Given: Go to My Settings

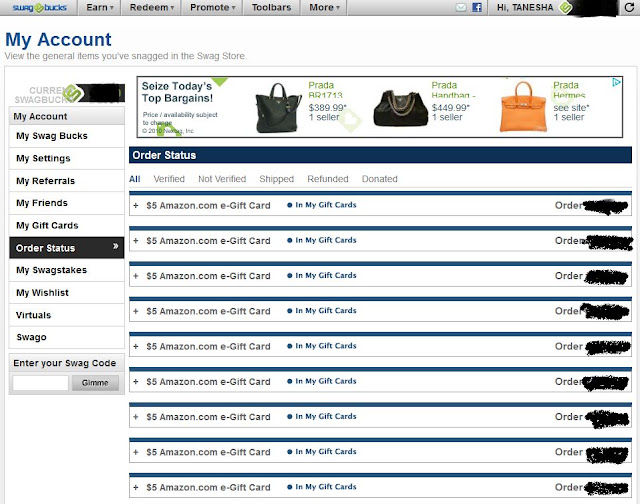Looking at the screenshot, I should (x=67, y=158).
